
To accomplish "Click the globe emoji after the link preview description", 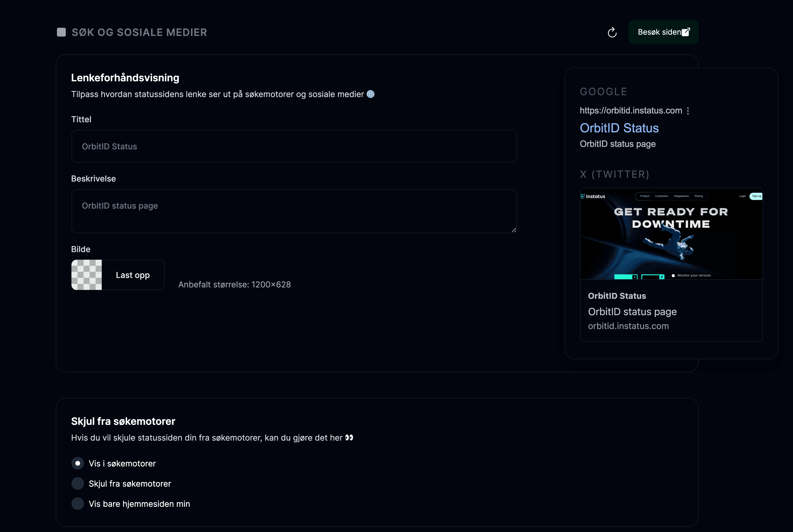I will point(370,94).
